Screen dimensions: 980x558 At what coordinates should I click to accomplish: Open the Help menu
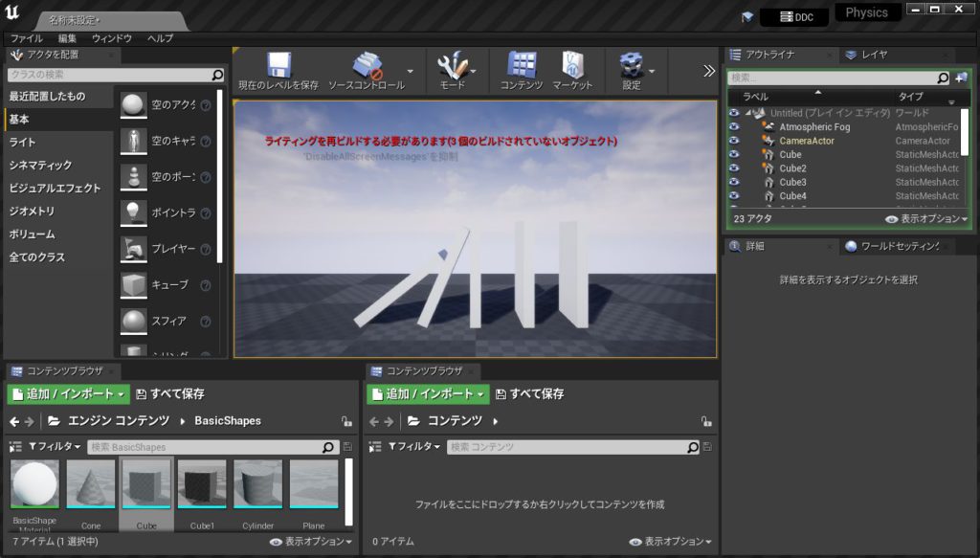pyautogui.click(x=160, y=38)
